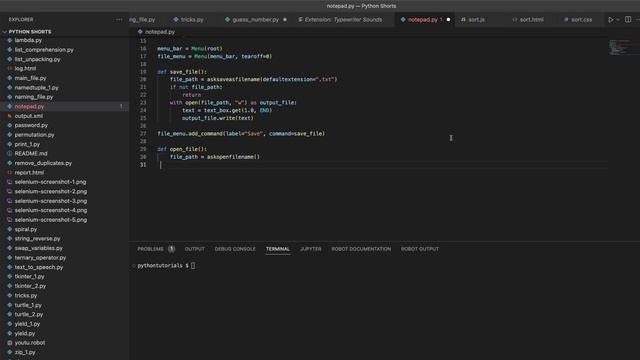Open the JUPYTER panel tab

click(311, 249)
